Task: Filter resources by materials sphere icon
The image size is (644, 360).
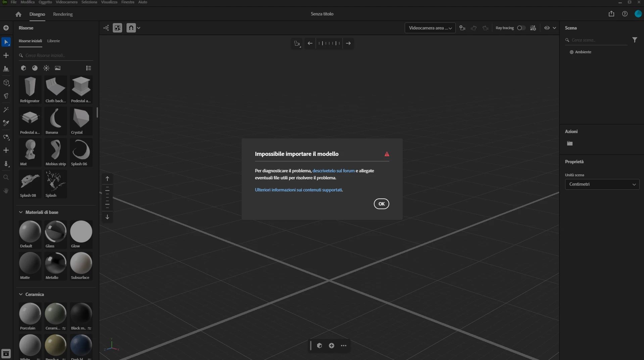Action: click(35, 68)
